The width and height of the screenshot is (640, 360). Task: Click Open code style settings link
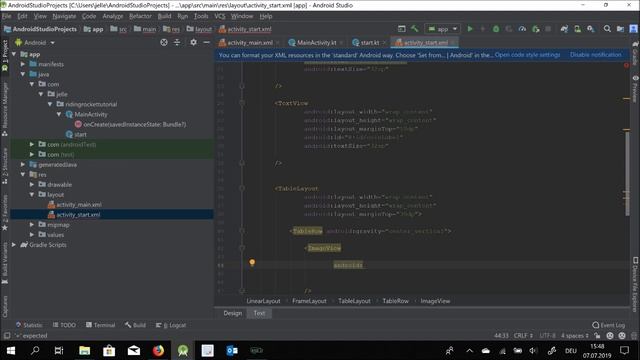(527, 55)
